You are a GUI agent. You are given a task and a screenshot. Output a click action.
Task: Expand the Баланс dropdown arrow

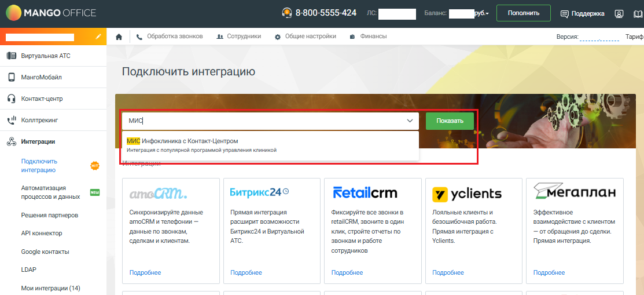(x=487, y=14)
